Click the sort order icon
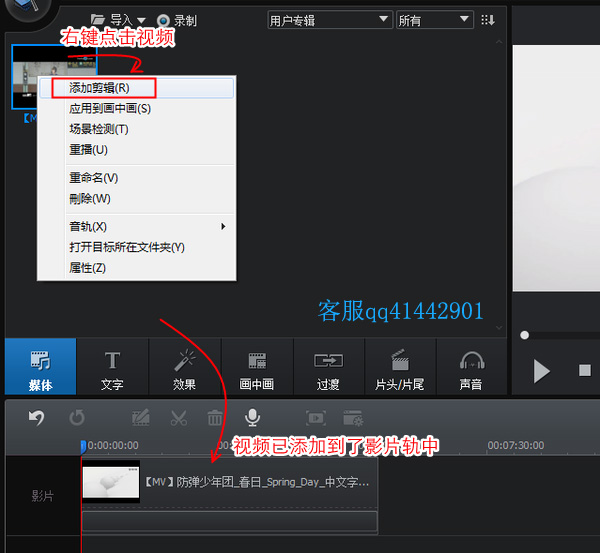 488,20
